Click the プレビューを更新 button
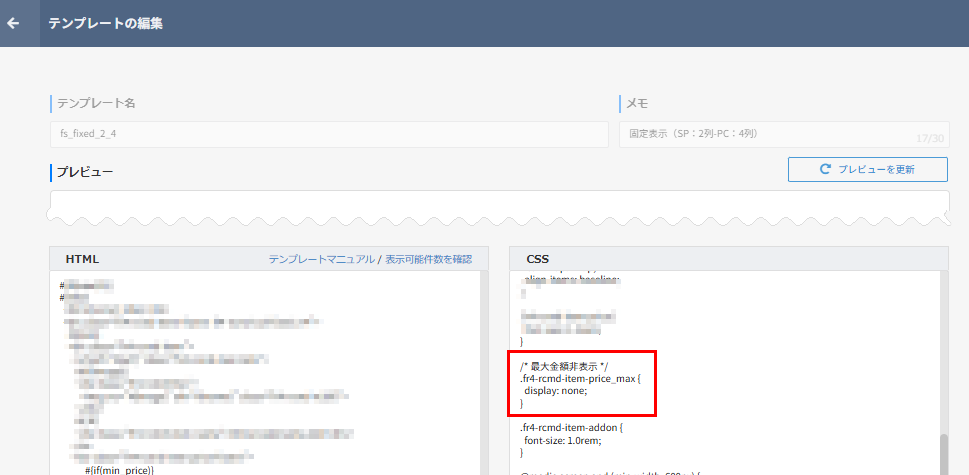This screenshot has height=475, width=969. [867, 169]
